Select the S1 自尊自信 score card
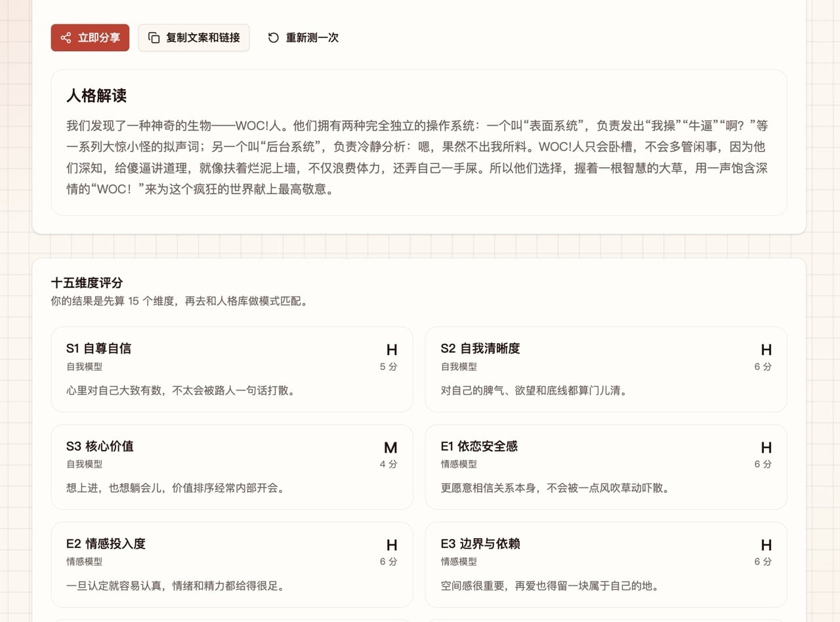This screenshot has width=840, height=622. click(x=232, y=369)
